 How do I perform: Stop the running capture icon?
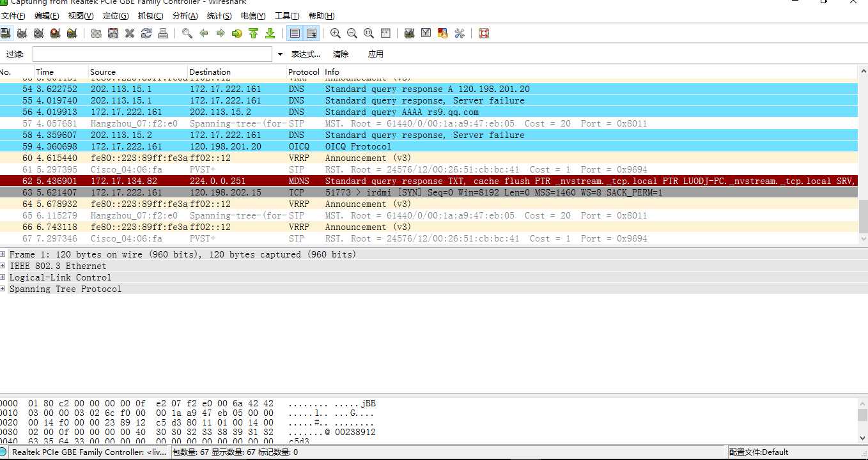click(x=55, y=33)
